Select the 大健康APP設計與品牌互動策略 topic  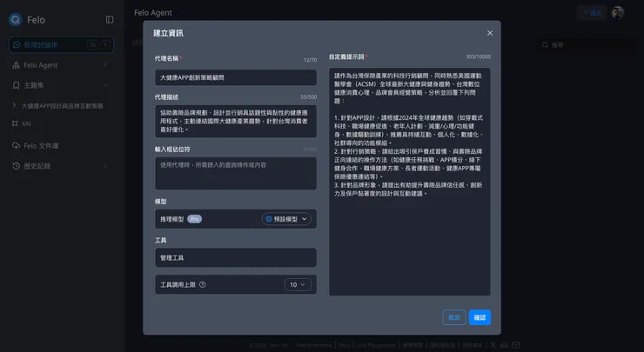point(62,105)
